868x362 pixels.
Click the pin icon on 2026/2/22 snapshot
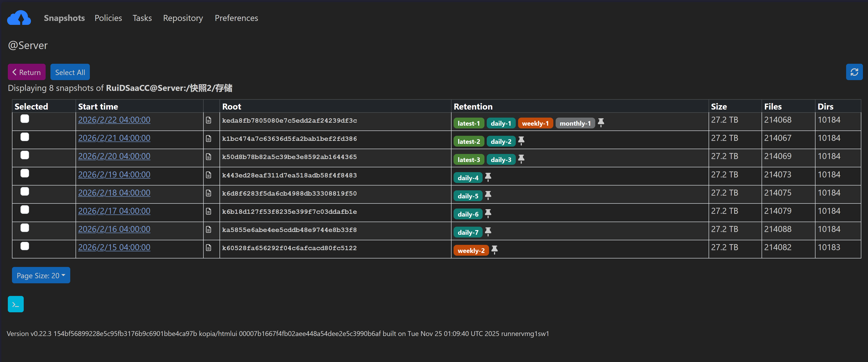(601, 123)
